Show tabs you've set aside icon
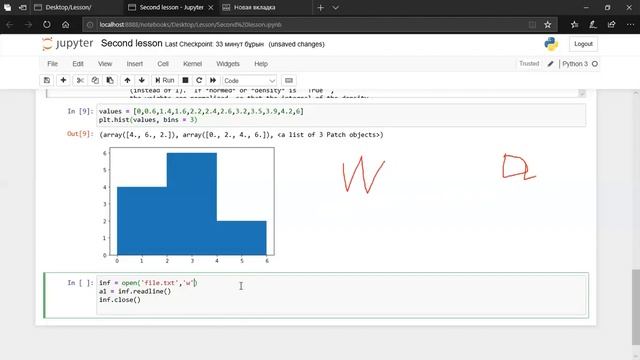The image size is (640, 360). [7, 7]
